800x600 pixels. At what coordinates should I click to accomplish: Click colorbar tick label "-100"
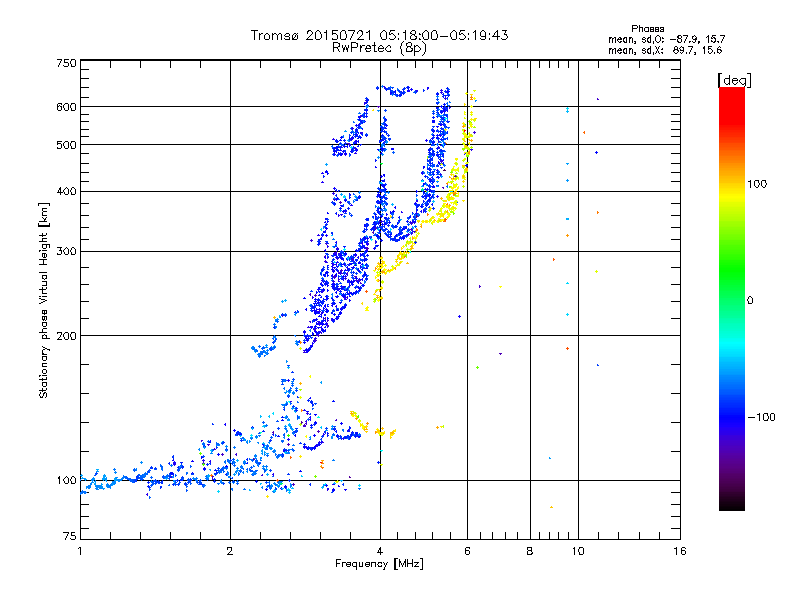pos(761,417)
